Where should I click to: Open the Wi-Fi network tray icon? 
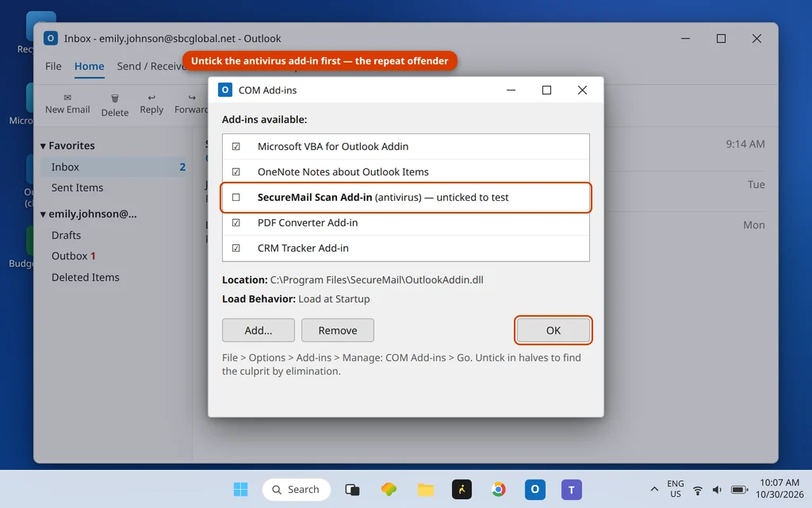tap(698, 490)
